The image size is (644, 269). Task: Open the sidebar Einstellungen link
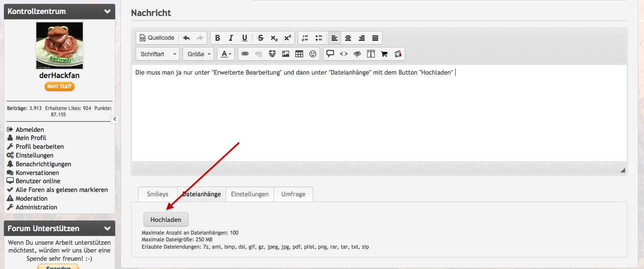pos(34,155)
